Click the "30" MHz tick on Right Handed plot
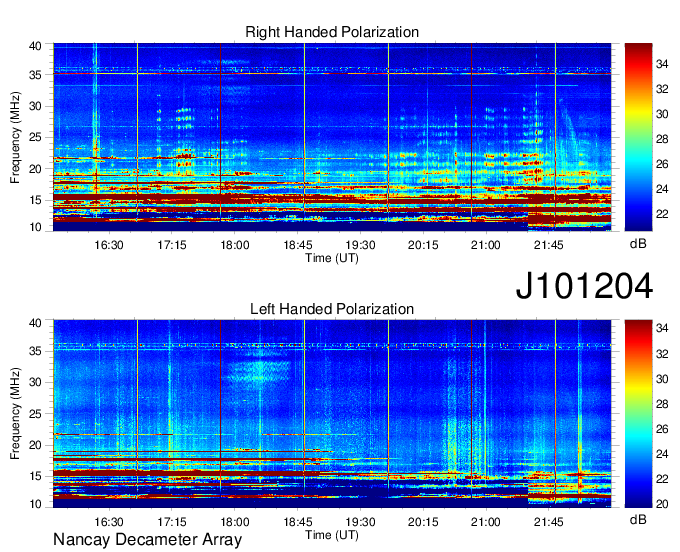The width and height of the screenshot is (680, 552). click(36, 106)
